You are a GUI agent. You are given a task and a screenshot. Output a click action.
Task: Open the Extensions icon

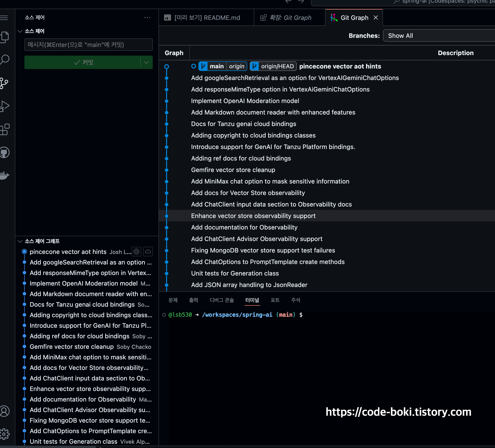click(4, 129)
